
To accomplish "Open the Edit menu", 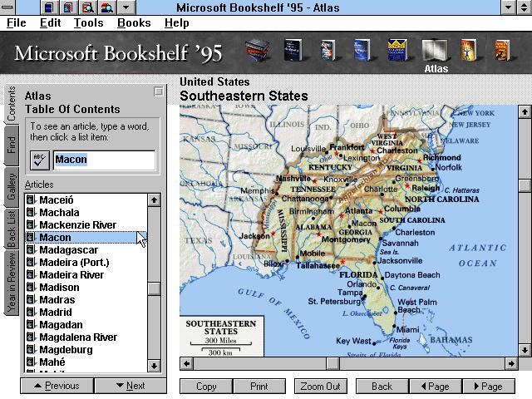I will (x=50, y=22).
